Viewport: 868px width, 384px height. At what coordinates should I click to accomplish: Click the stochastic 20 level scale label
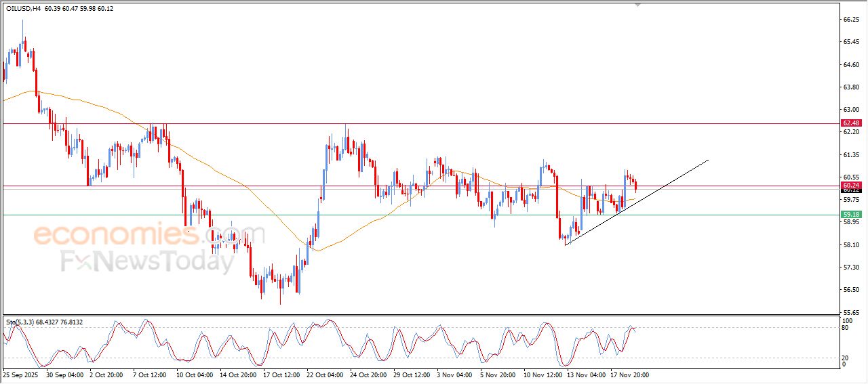(x=844, y=358)
